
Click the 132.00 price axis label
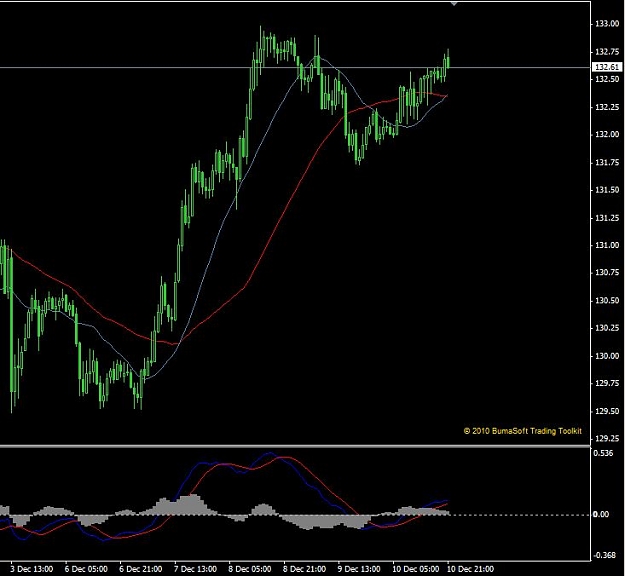click(x=607, y=134)
